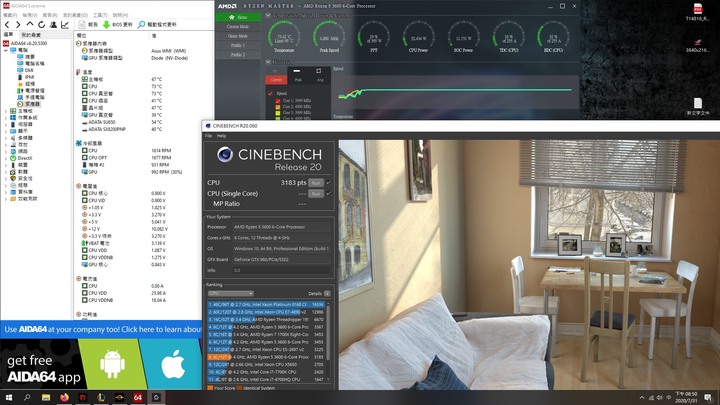Viewport: 720px width, 405px height.
Task: Select Game Mode in Ryzen Master
Action: coord(238,36)
